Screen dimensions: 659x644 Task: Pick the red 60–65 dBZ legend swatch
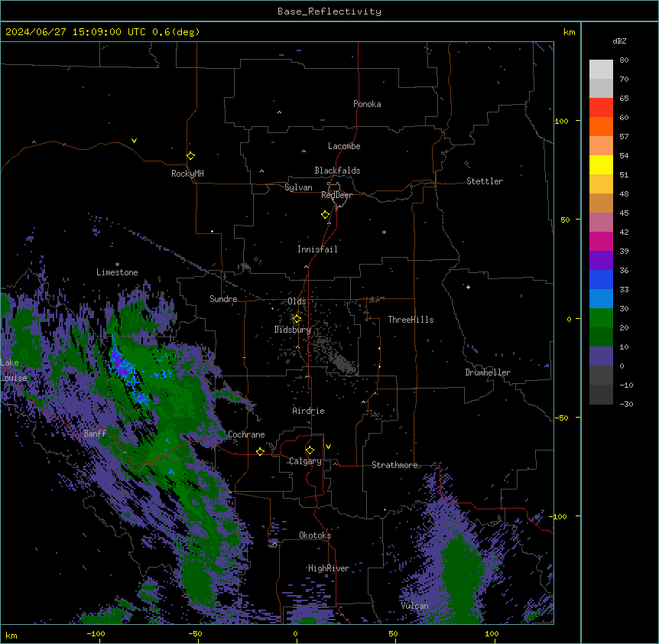601,107
